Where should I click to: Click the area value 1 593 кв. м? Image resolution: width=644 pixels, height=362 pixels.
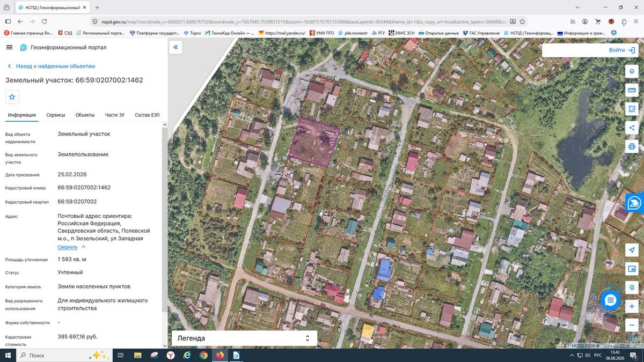72,260
